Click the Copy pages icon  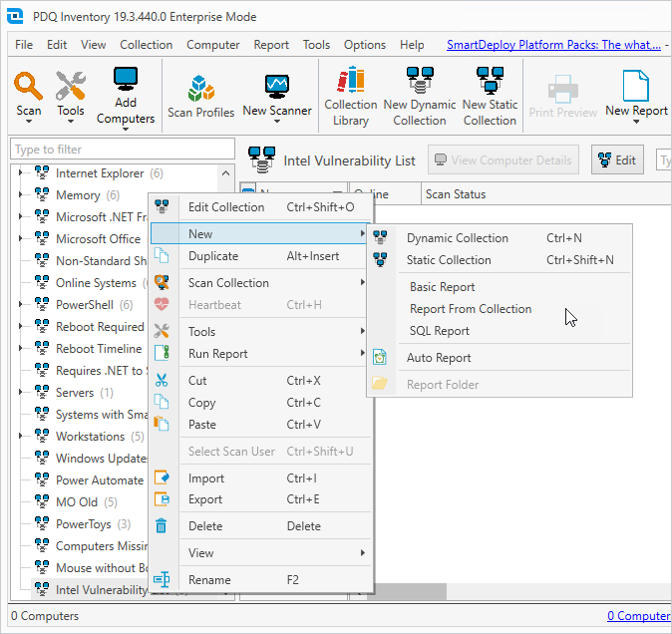pos(162,402)
